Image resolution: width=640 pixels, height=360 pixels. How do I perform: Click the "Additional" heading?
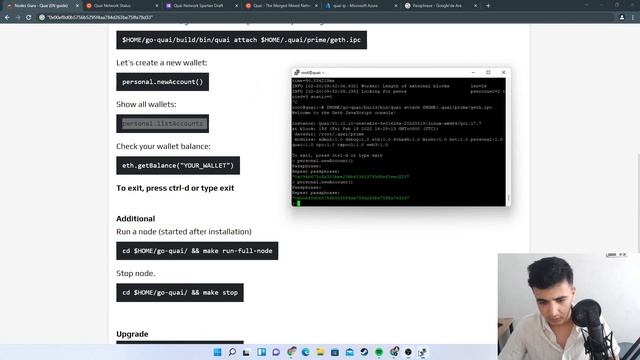tap(136, 218)
